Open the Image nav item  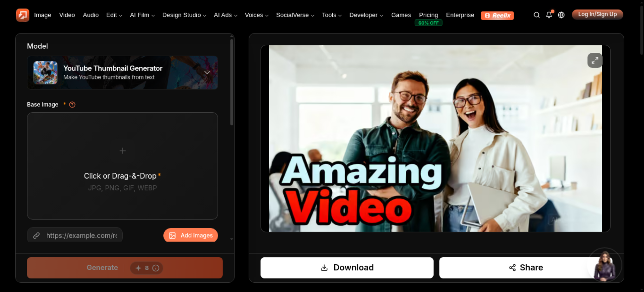[x=43, y=15]
